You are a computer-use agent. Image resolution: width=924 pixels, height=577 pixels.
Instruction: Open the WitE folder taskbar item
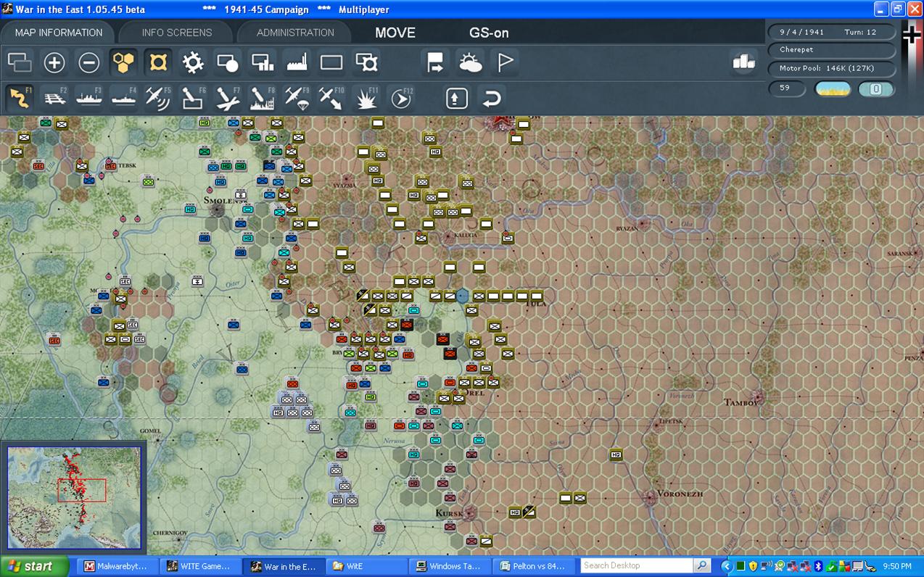pyautogui.click(x=365, y=566)
